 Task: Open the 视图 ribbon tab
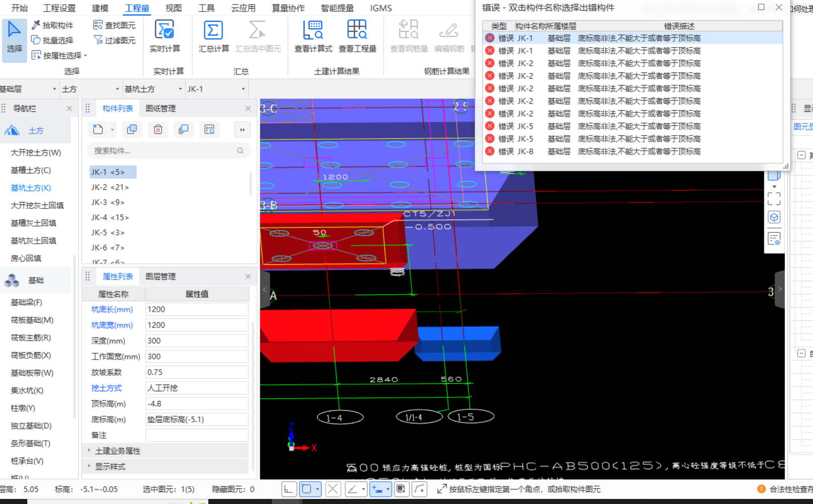(x=173, y=8)
